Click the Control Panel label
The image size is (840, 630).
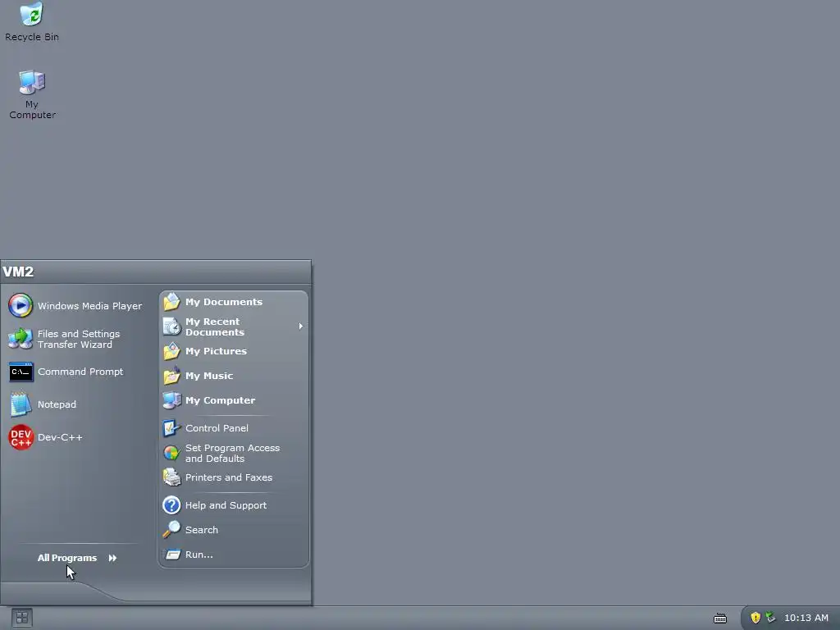tap(217, 428)
